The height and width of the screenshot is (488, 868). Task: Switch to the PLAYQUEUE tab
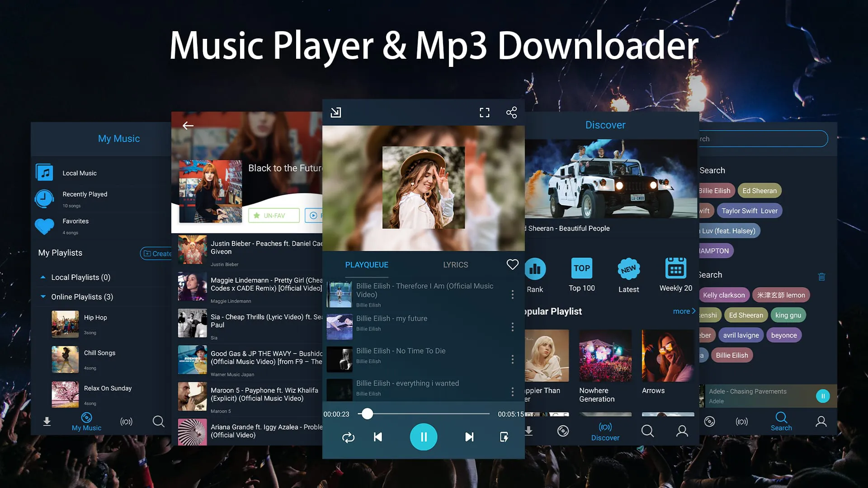tap(366, 265)
